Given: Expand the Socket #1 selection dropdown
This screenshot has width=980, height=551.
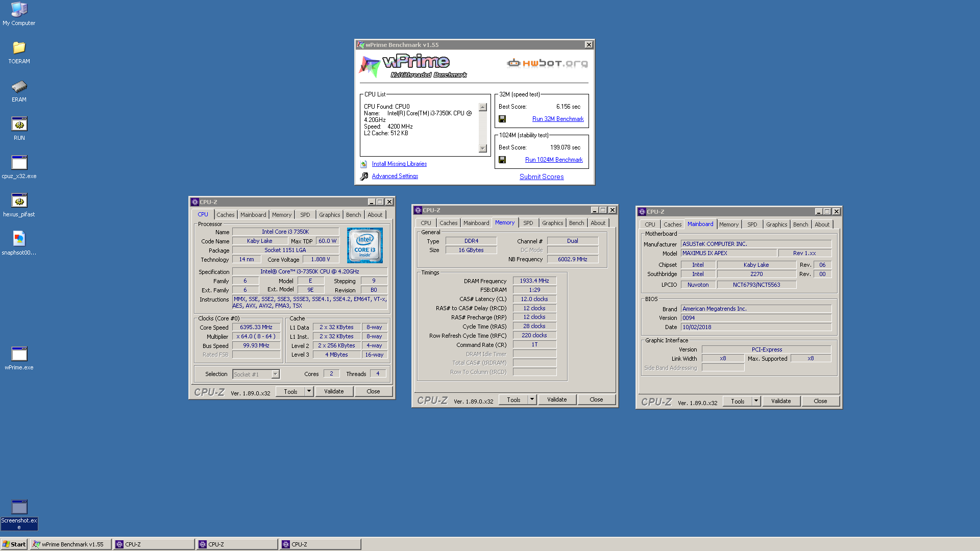Looking at the screenshot, I should point(276,374).
